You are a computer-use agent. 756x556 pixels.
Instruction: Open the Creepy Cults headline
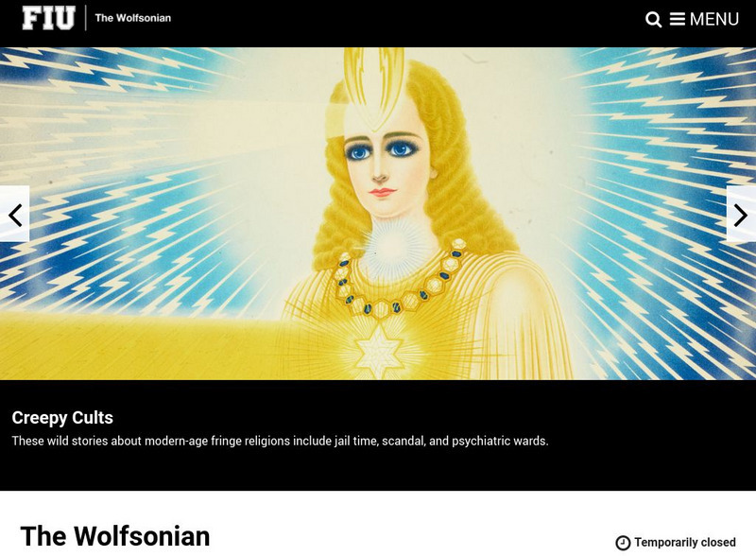(62, 418)
